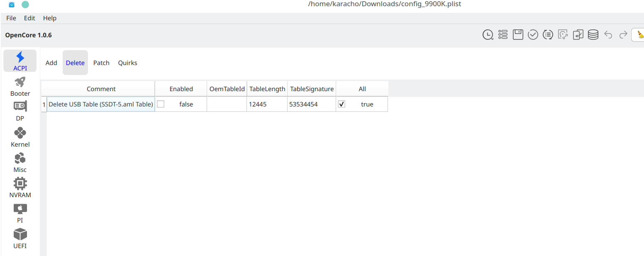
Task: Open the Kernel section in sidebar
Action: tap(20, 137)
